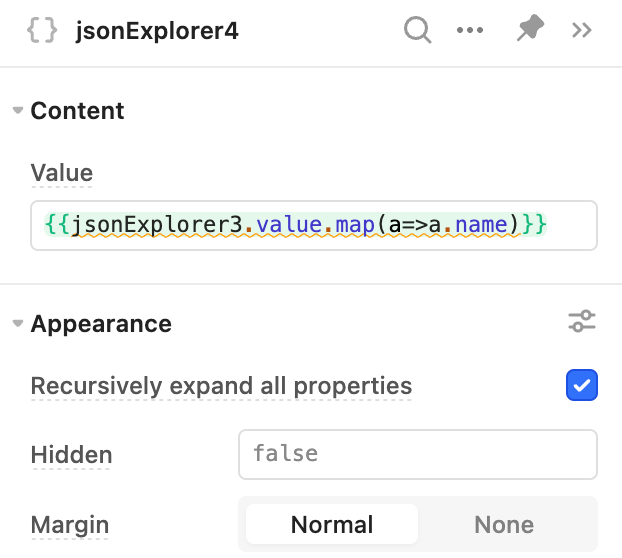Click the curly braces component icon
Screen dimensions: 622x558
(42, 31)
